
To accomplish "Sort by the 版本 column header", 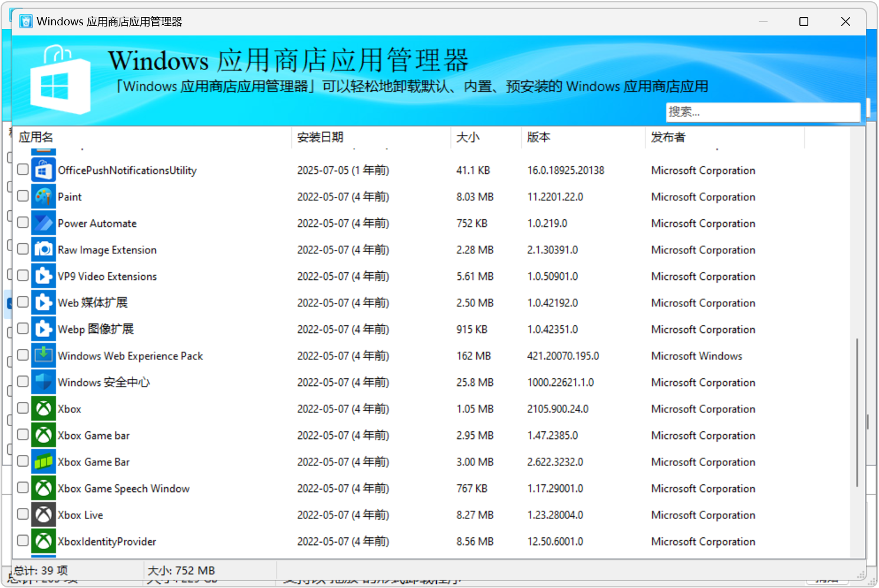I will click(584, 137).
